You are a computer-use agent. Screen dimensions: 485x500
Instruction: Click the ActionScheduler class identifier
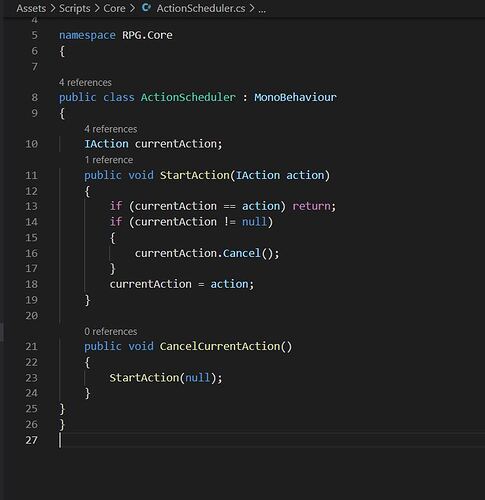(x=188, y=97)
